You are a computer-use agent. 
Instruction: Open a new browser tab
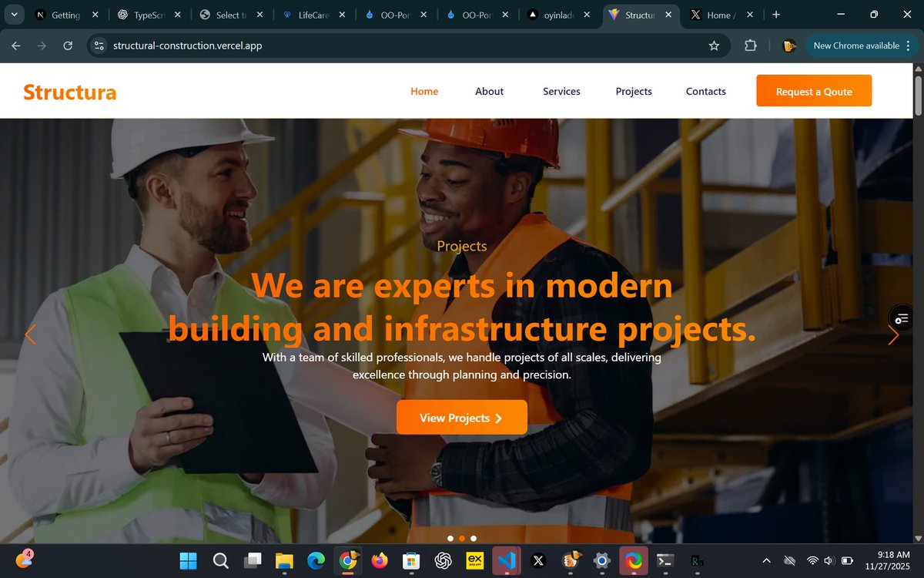point(776,15)
